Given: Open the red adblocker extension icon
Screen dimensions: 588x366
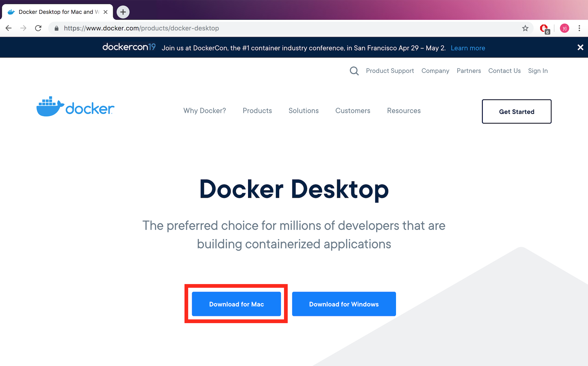Looking at the screenshot, I should 544,28.
